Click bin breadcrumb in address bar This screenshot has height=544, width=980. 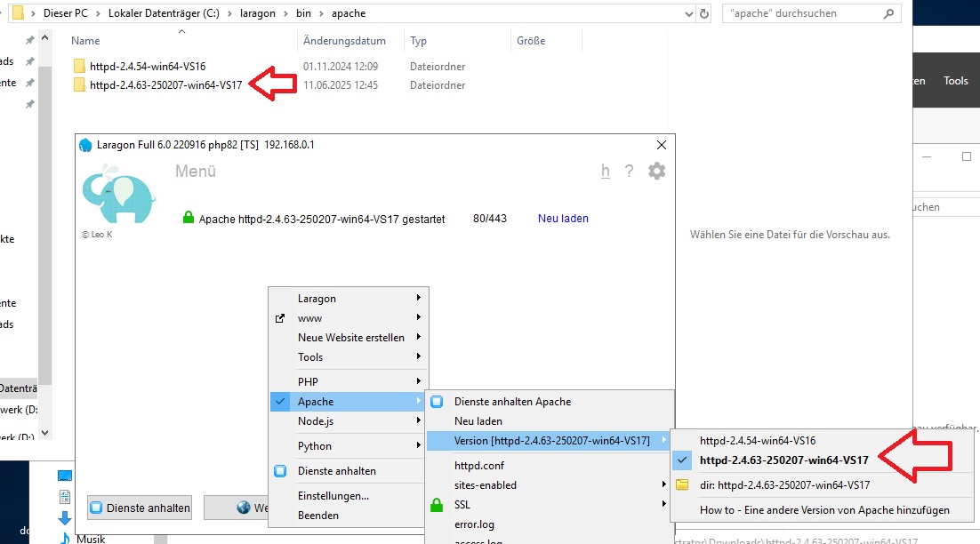[x=303, y=13]
